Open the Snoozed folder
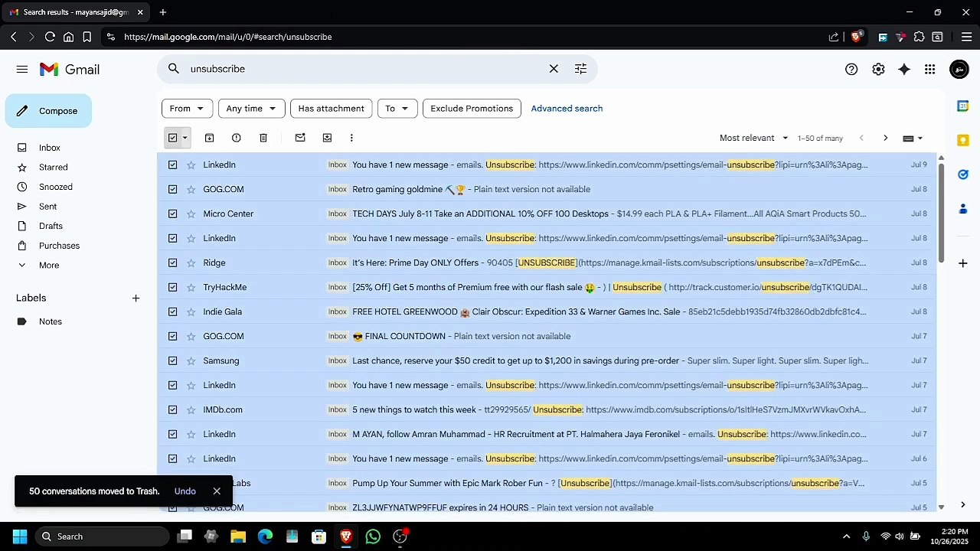Screen dimensions: 980x551 (x=56, y=187)
